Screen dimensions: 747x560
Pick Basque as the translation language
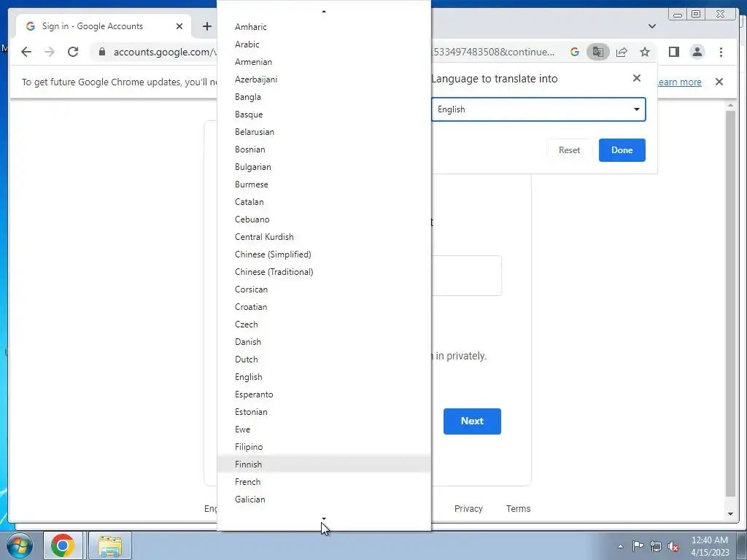point(324,114)
